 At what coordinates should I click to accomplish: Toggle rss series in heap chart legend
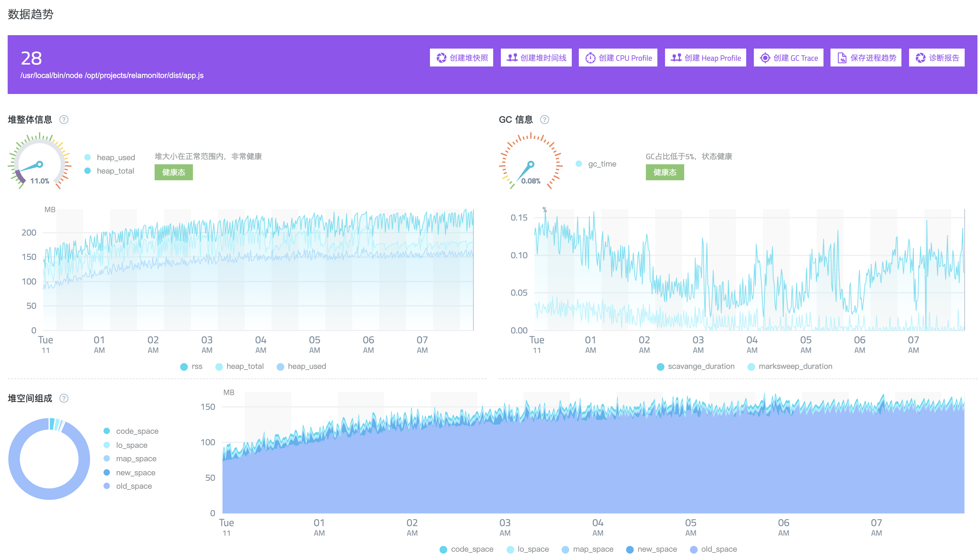(x=191, y=366)
